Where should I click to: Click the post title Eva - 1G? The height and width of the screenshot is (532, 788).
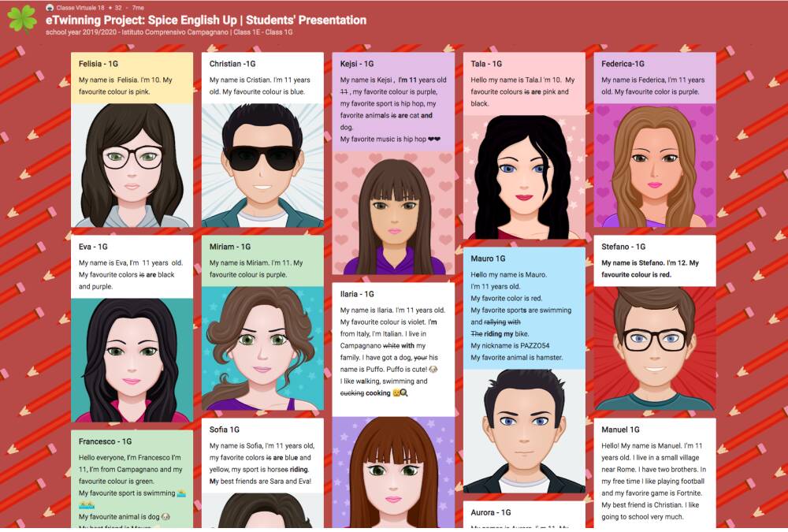coord(93,247)
